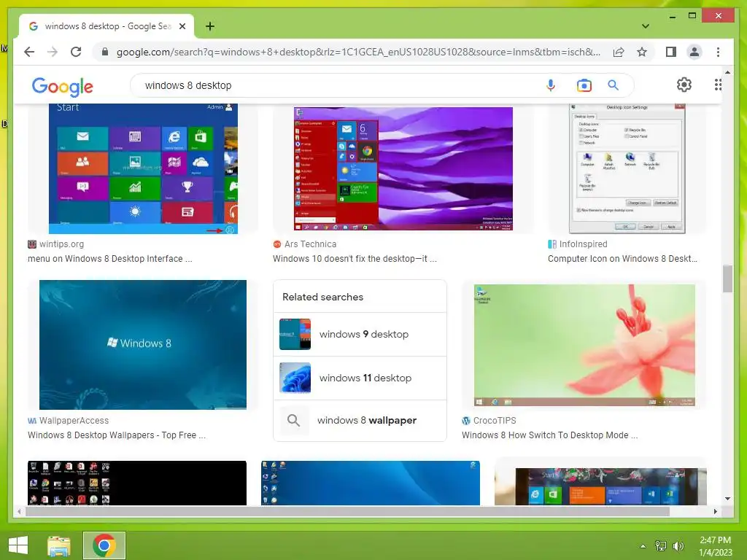This screenshot has width=747, height=560.
Task: Reload the current page
Action: pos(76,52)
